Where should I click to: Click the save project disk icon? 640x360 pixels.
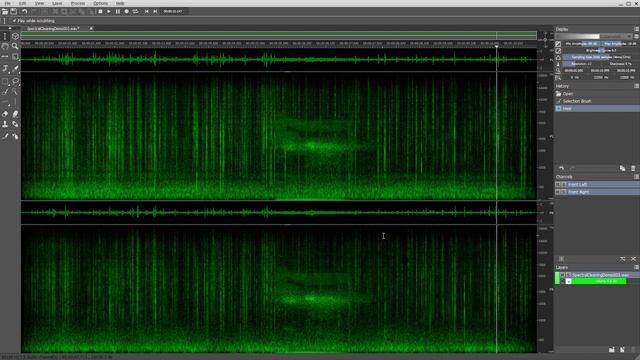[x=14, y=11]
